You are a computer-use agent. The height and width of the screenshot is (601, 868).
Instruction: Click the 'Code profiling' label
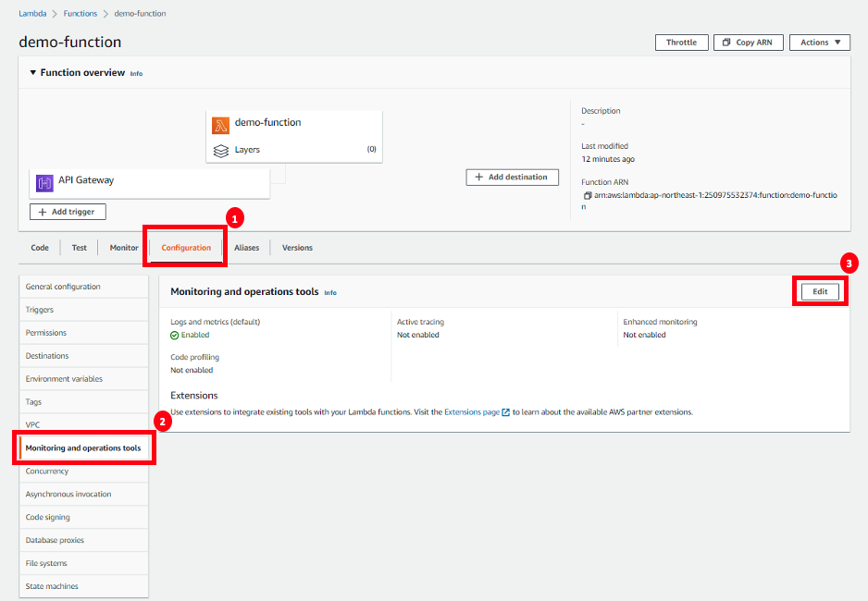(x=195, y=357)
